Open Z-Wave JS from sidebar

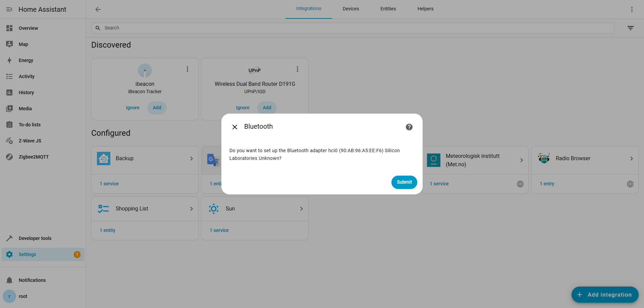tap(30, 141)
